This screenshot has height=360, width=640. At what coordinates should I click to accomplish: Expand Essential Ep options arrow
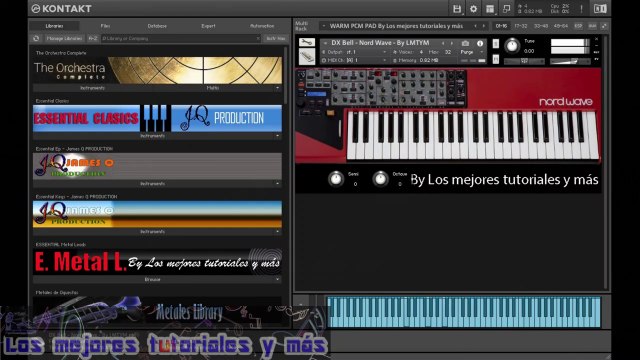(x=278, y=184)
